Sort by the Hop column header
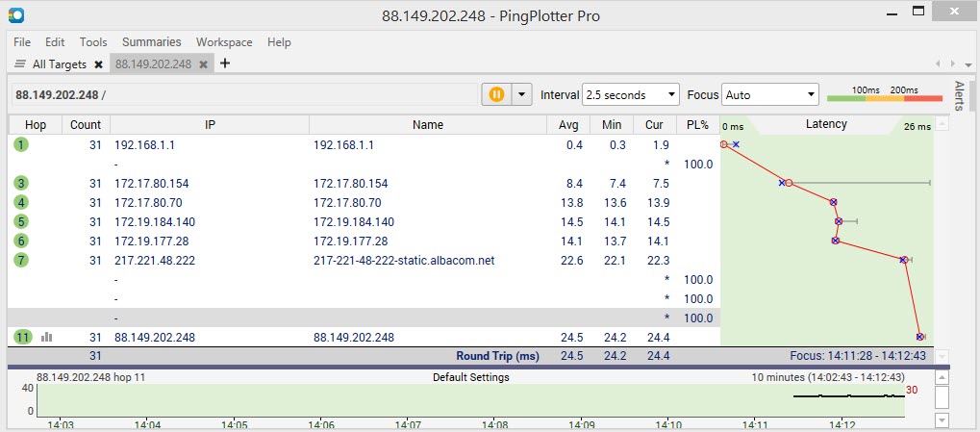Image resolution: width=980 pixels, height=432 pixels. coord(36,124)
